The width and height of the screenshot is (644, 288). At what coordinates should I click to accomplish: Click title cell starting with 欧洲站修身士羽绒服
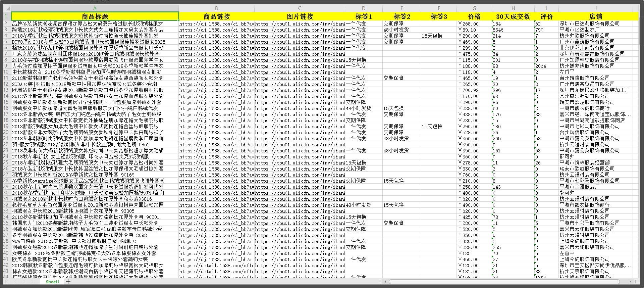[x=95, y=90]
